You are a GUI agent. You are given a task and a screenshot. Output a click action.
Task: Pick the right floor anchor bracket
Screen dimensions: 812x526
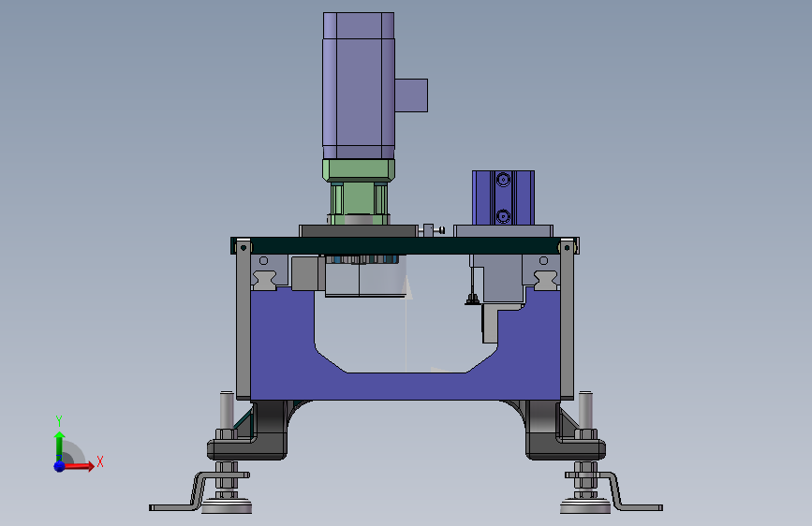click(615, 491)
